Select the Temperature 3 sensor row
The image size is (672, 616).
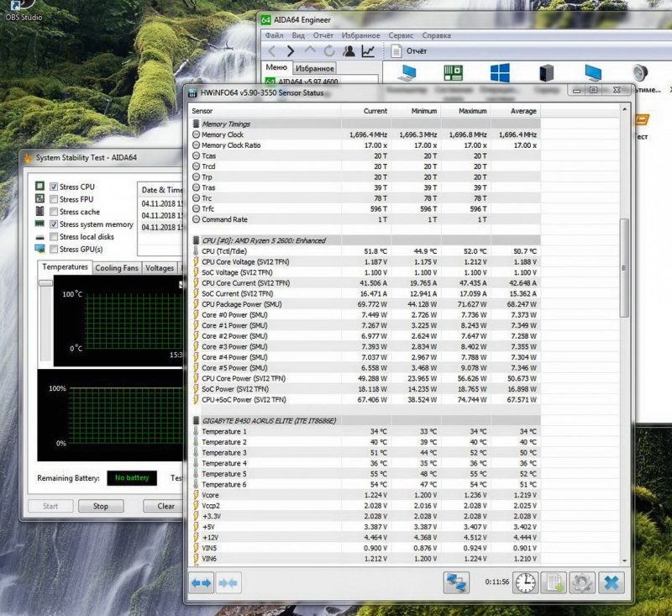(365, 453)
